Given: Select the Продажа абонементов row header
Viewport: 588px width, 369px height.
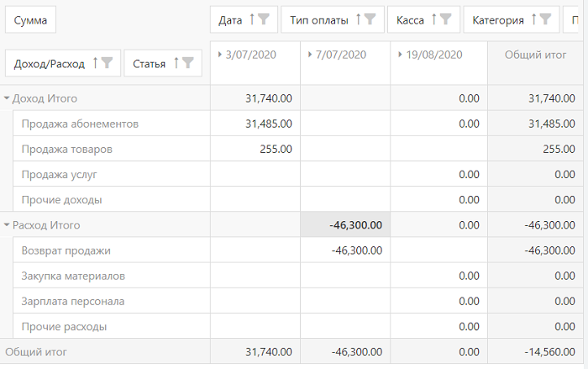Looking at the screenshot, I should (x=112, y=124).
